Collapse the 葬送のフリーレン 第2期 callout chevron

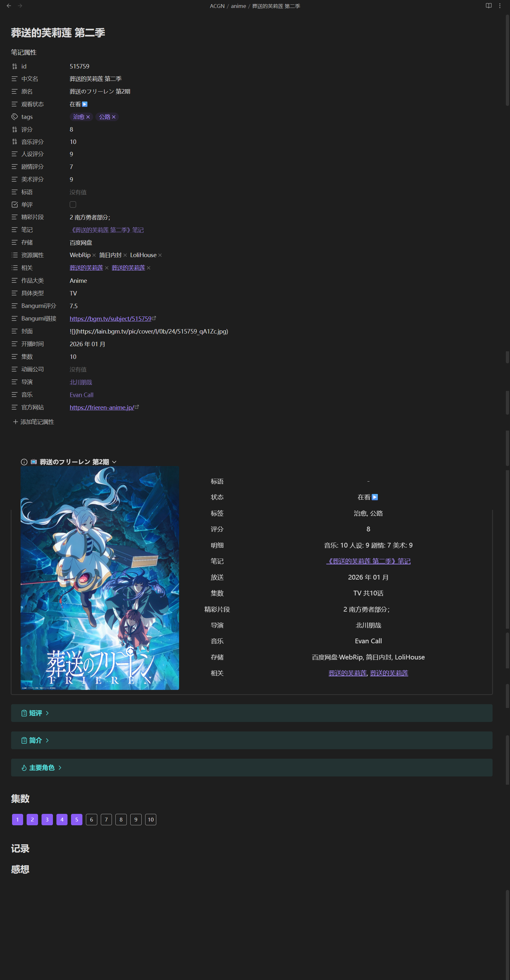coord(114,462)
